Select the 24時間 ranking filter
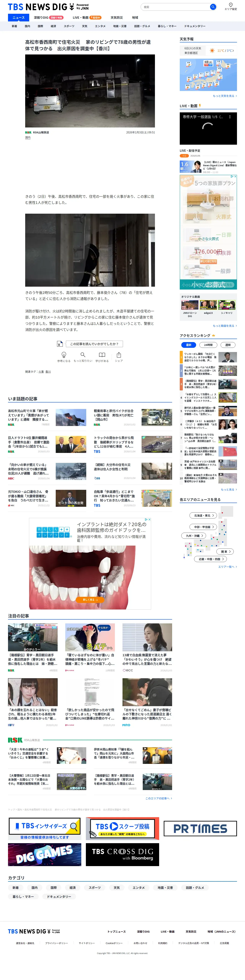This screenshot has height=980, width=245. (x=208, y=345)
